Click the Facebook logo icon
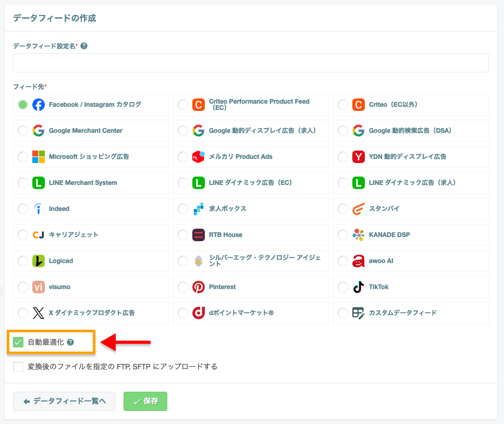Image resolution: width=504 pixels, height=424 pixels. pyautogui.click(x=39, y=105)
